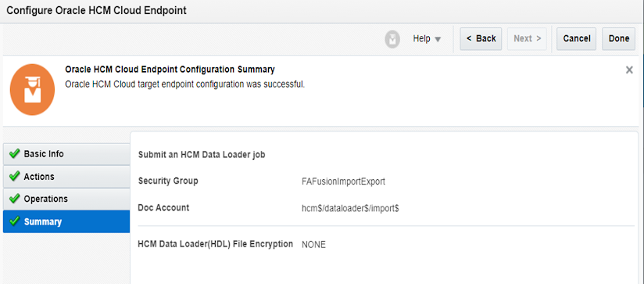Click the green checkmark beside Operations
The height and width of the screenshot is (284, 644).
click(x=14, y=199)
